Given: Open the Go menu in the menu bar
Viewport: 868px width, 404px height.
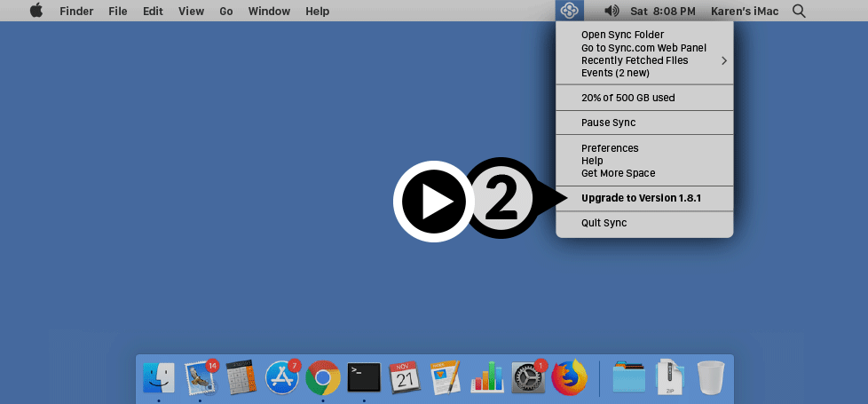Looking at the screenshot, I should click(226, 11).
